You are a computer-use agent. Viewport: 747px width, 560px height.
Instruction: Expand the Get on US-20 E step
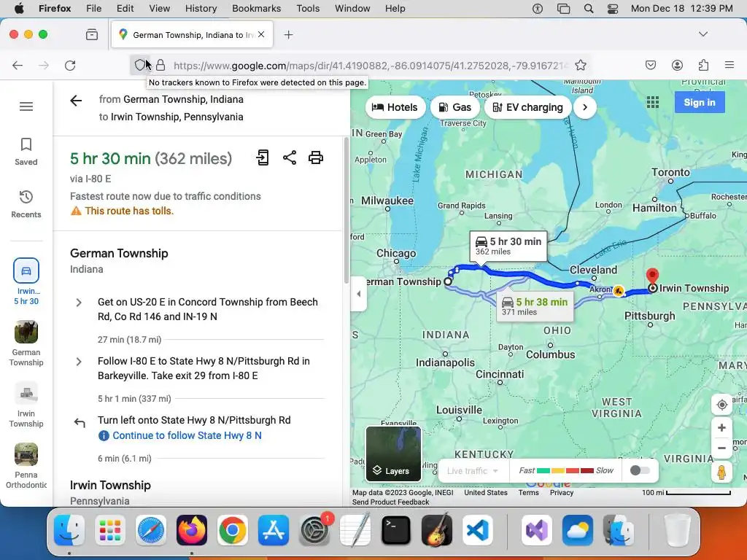point(79,303)
